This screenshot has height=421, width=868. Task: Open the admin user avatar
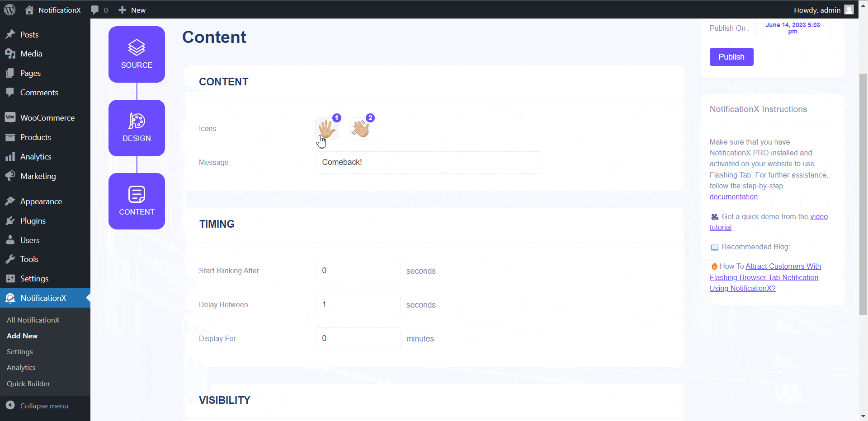[849, 9]
